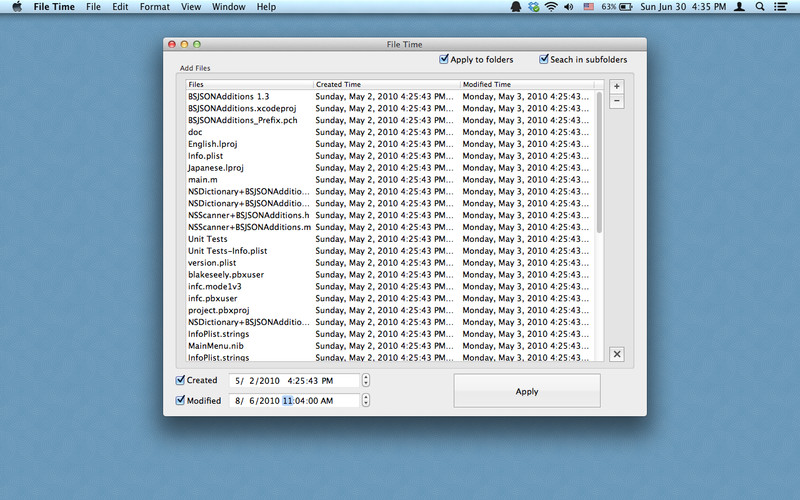Click the Created date stepper

pyautogui.click(x=366, y=380)
